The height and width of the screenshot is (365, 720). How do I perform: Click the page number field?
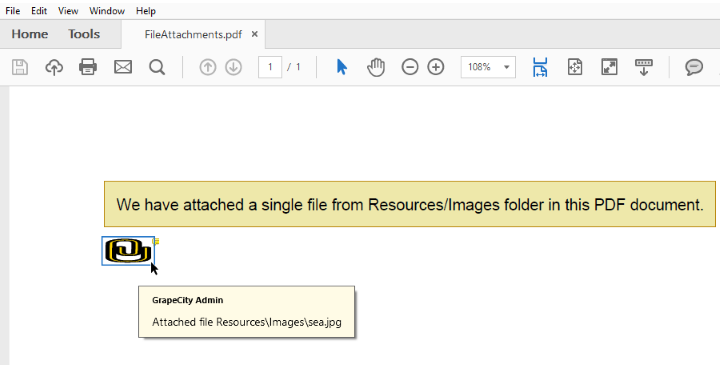point(270,67)
